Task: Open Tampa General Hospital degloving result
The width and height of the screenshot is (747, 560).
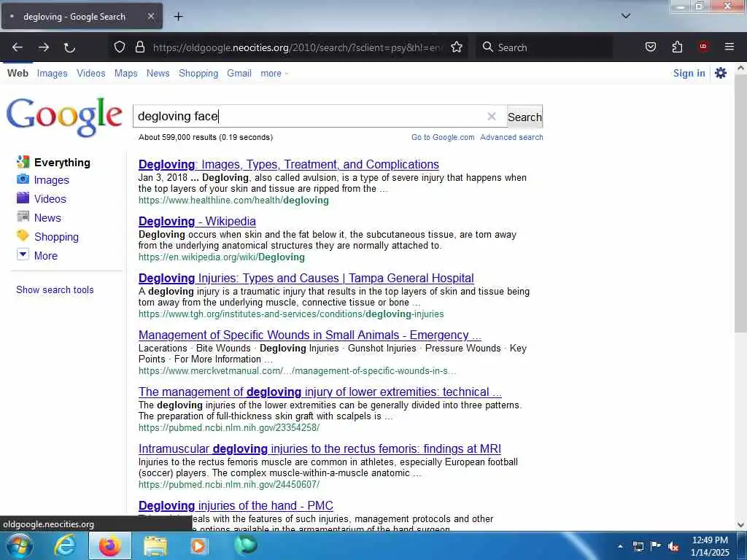Action: 306,278
